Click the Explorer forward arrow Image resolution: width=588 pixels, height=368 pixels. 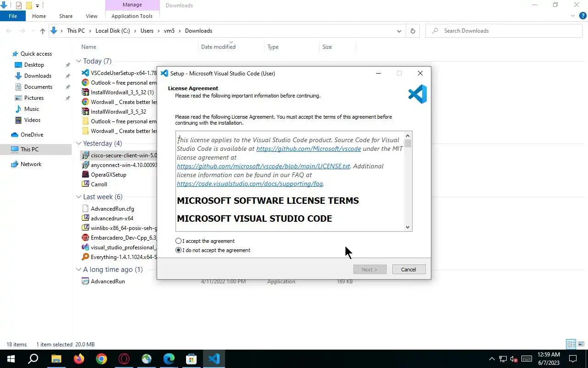pos(22,31)
